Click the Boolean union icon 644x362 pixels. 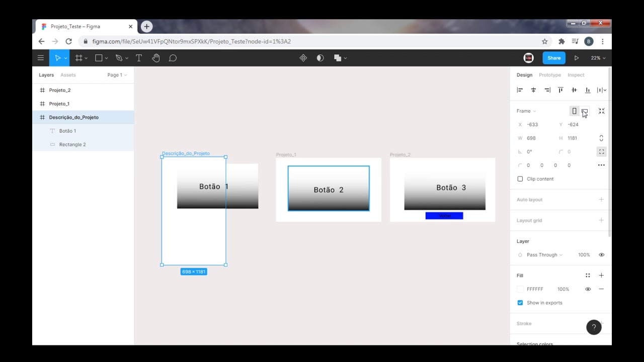(337, 58)
